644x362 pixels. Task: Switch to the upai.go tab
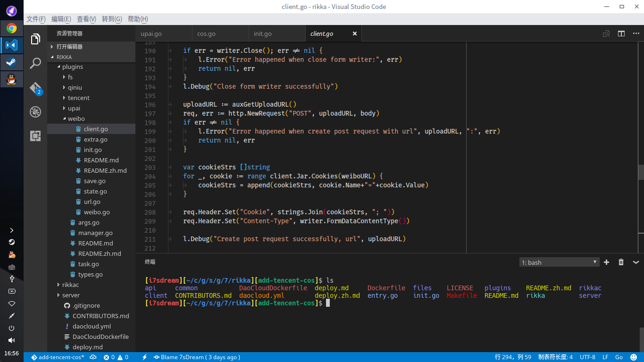coord(163,34)
